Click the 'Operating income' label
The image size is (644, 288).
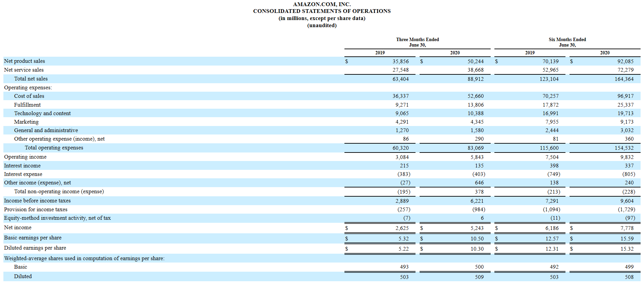[x=25, y=157]
